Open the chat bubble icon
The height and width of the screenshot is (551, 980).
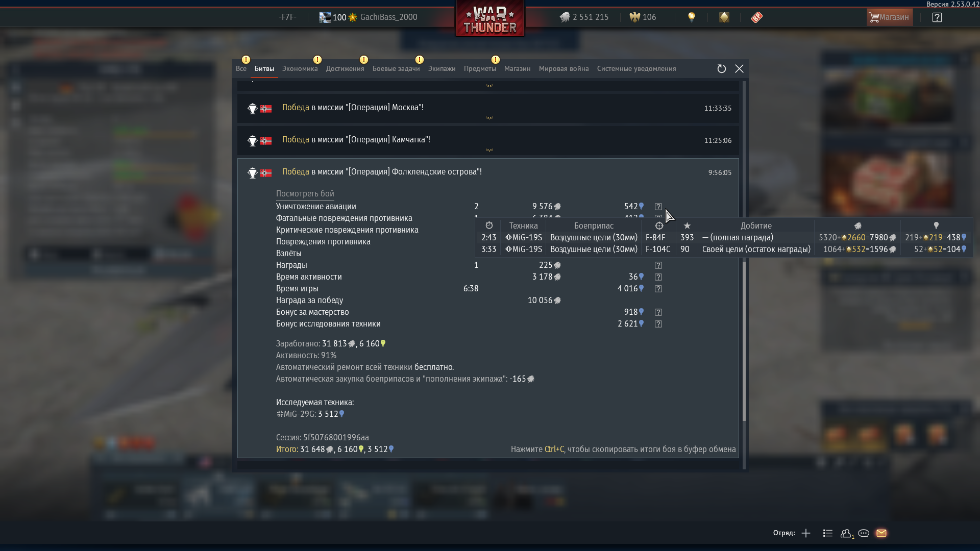(864, 533)
